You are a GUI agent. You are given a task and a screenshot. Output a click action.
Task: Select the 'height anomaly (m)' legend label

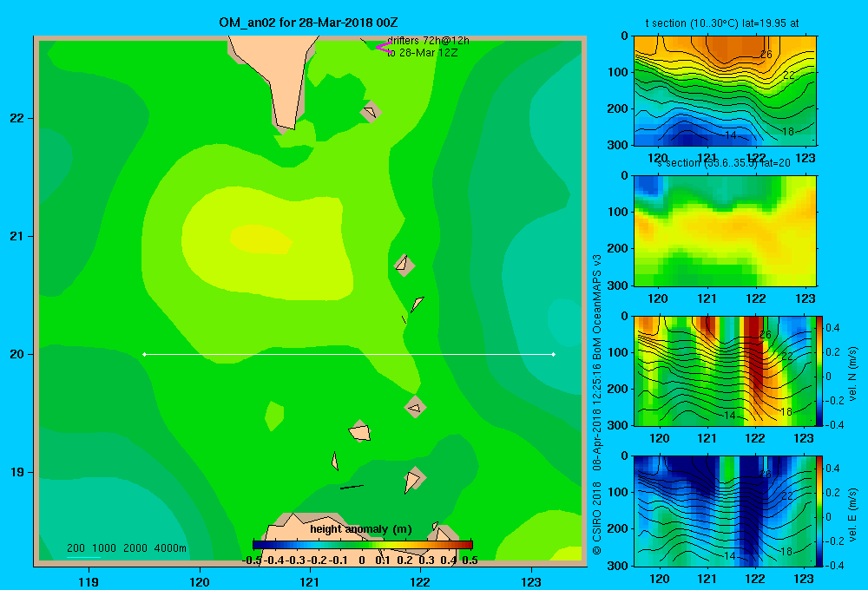click(361, 529)
